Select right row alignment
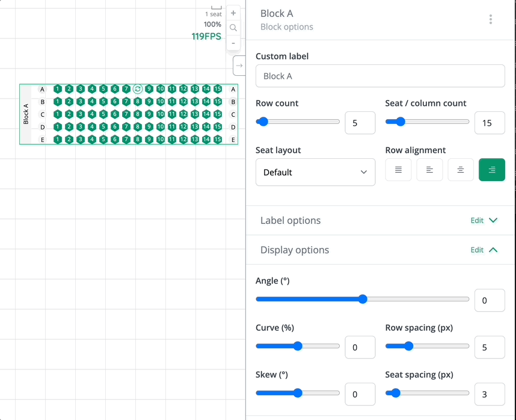Screen dimensions: 516x420 pos(492,170)
